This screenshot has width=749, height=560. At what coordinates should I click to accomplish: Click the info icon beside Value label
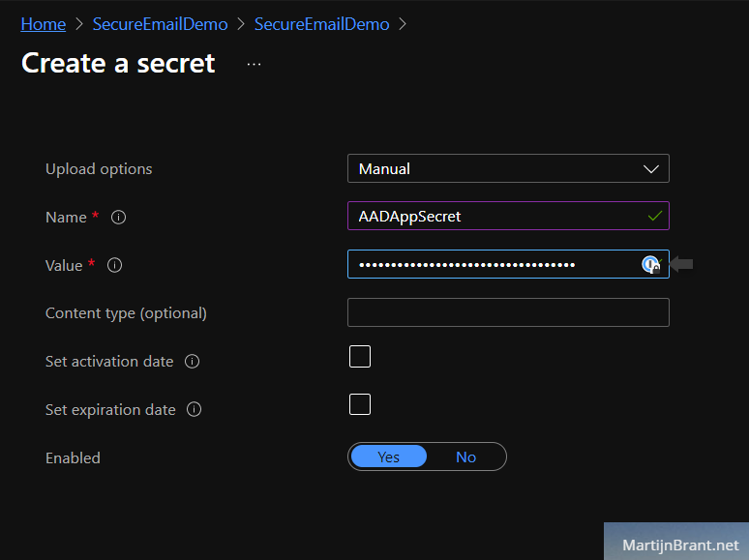pos(114,265)
